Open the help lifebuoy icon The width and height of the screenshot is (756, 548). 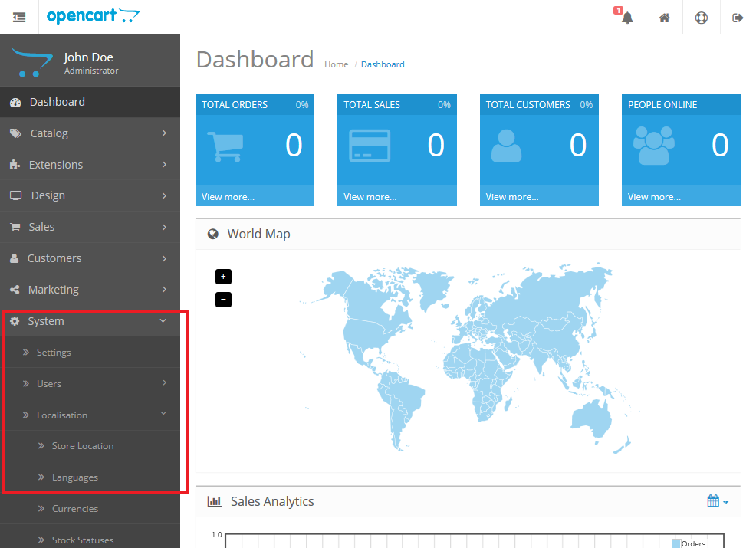[x=701, y=18]
